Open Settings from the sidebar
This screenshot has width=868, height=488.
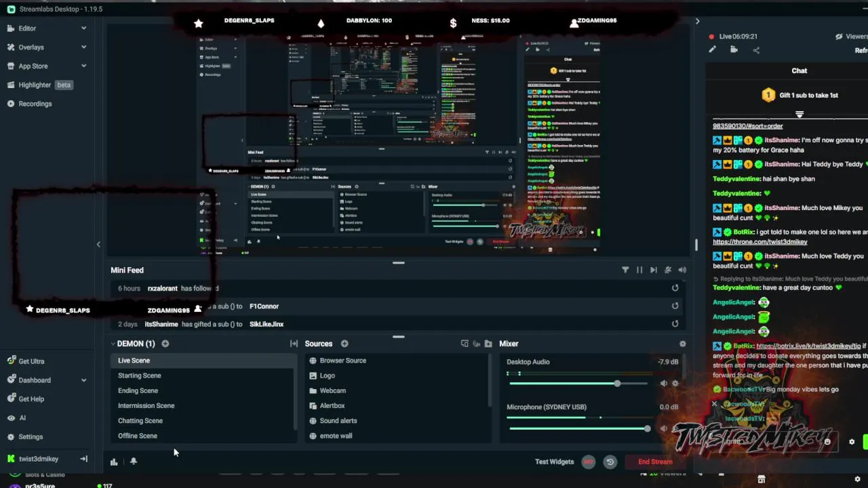coord(31,437)
